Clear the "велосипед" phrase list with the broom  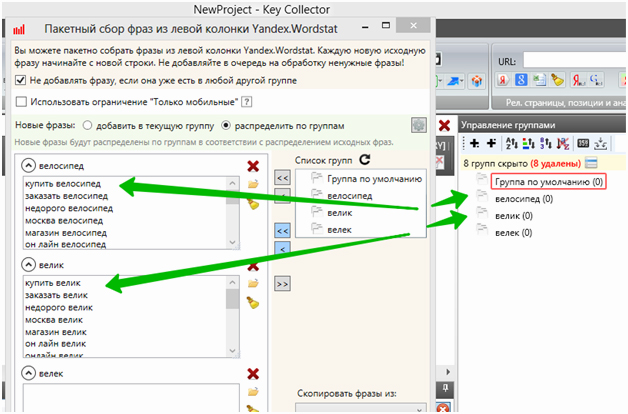tap(253, 203)
